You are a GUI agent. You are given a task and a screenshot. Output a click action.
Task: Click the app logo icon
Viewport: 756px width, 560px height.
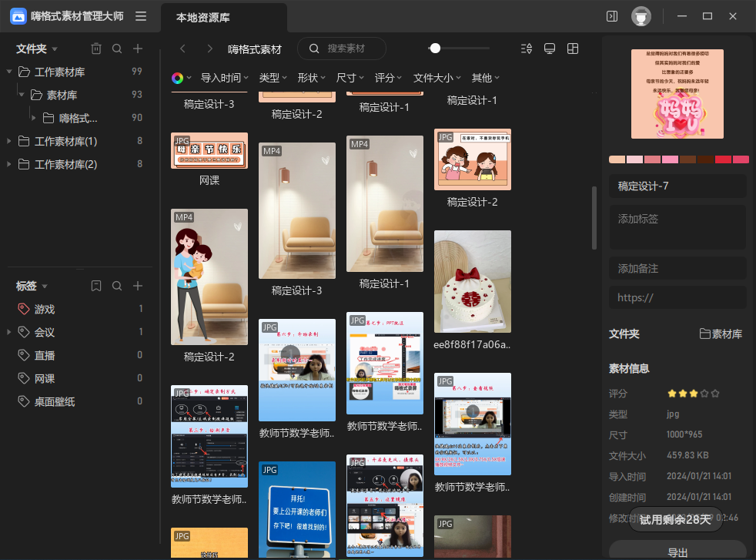click(18, 16)
